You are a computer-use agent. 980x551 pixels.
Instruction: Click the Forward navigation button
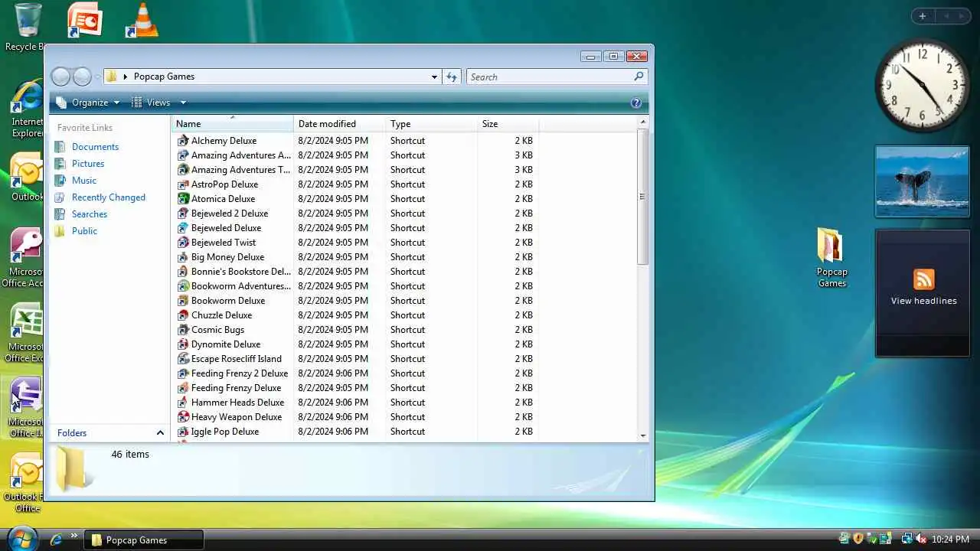[83, 77]
